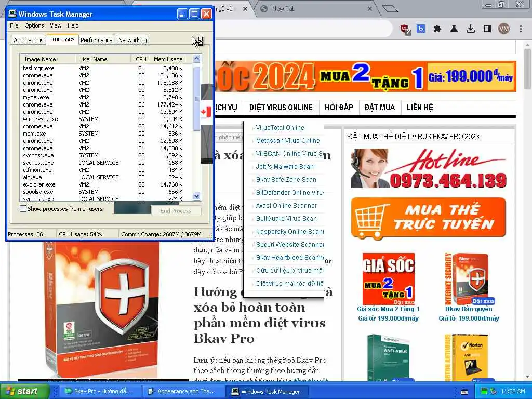Open the Chrome extensions puzzle icon
Screen dimensions: 532x399
(x=437, y=29)
